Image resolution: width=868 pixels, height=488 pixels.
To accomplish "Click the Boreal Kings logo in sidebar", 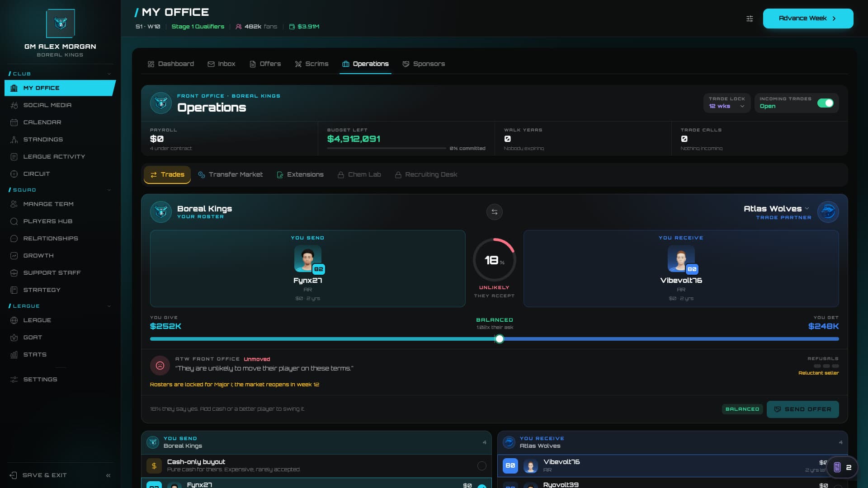I will [x=61, y=23].
